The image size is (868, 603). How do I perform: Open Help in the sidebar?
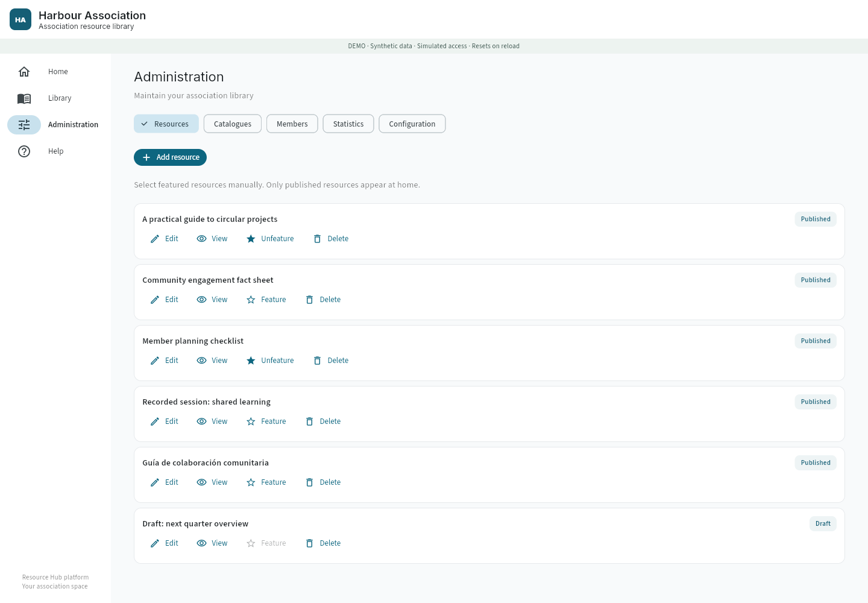pos(55,151)
